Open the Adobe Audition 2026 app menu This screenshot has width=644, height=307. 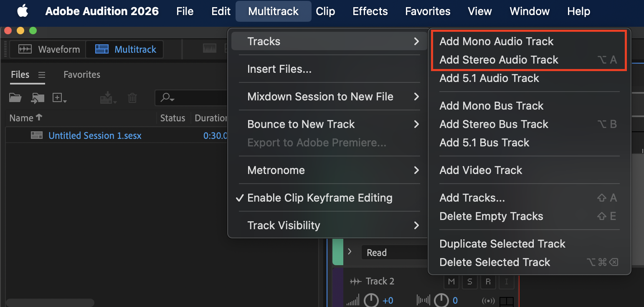(x=102, y=11)
